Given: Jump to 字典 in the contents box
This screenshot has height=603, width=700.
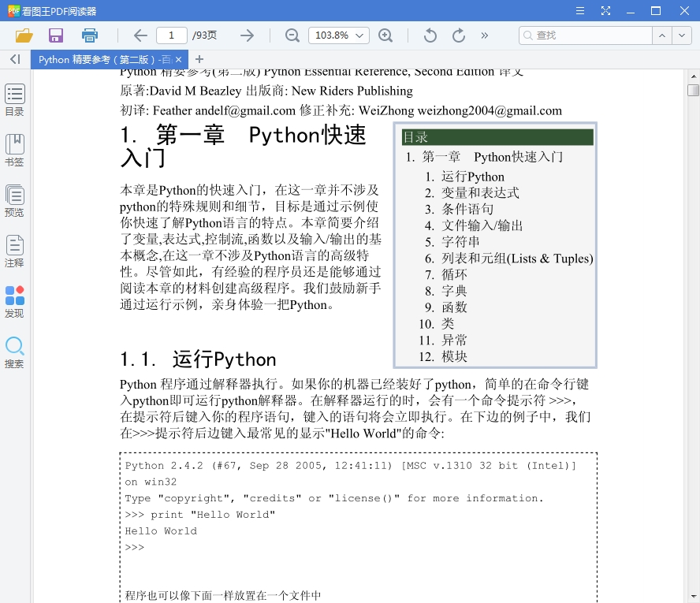Looking at the screenshot, I should point(455,291).
